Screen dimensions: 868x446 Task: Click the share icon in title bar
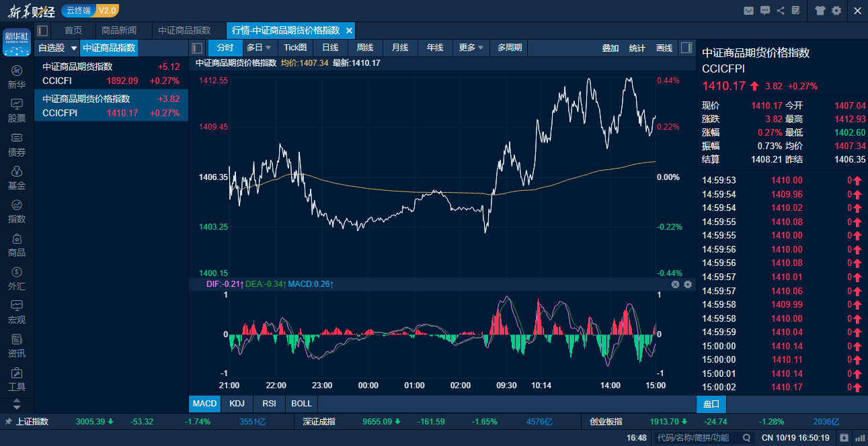pos(781,10)
